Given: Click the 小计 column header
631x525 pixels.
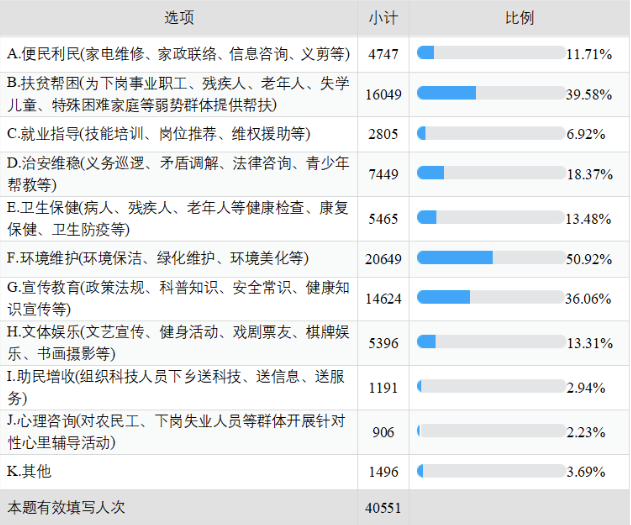Looking at the screenshot, I should point(383,18).
